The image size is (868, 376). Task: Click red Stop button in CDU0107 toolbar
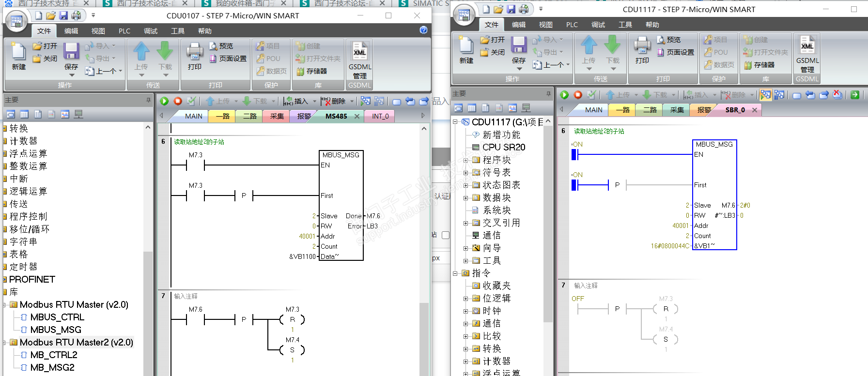tap(178, 101)
